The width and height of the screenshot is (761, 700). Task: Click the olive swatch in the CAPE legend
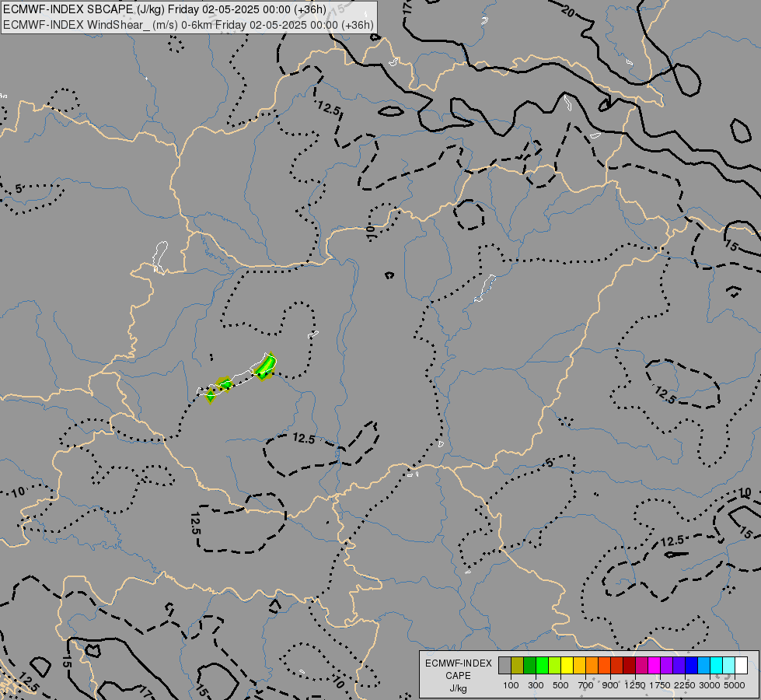518,666
